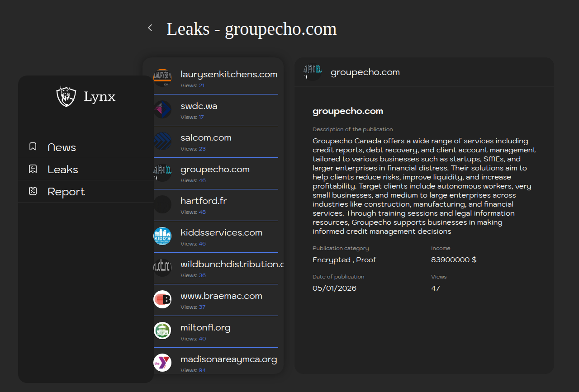Click the groupecho.com logo in the detail header
The width and height of the screenshot is (579, 392).
tap(312, 72)
